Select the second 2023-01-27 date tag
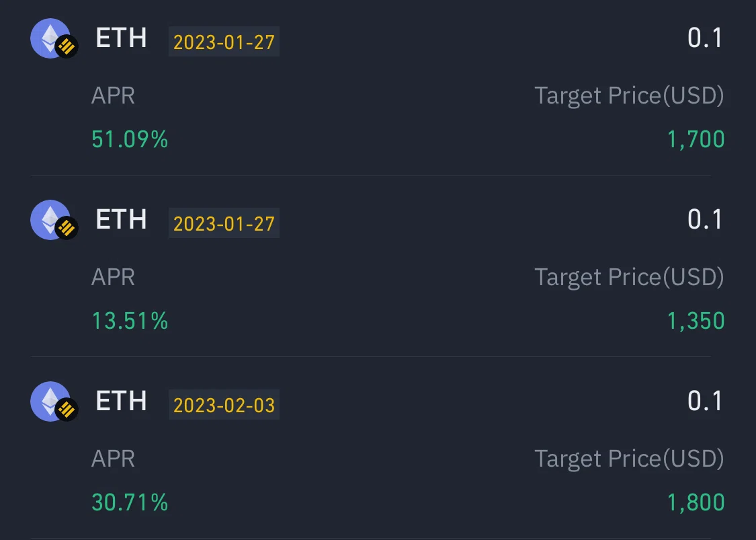Screen dimensions: 756x540 pos(224,223)
